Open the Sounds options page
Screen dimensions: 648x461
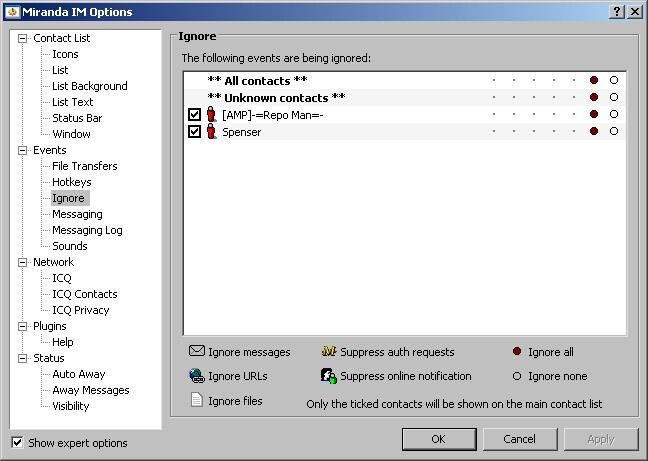click(x=70, y=246)
